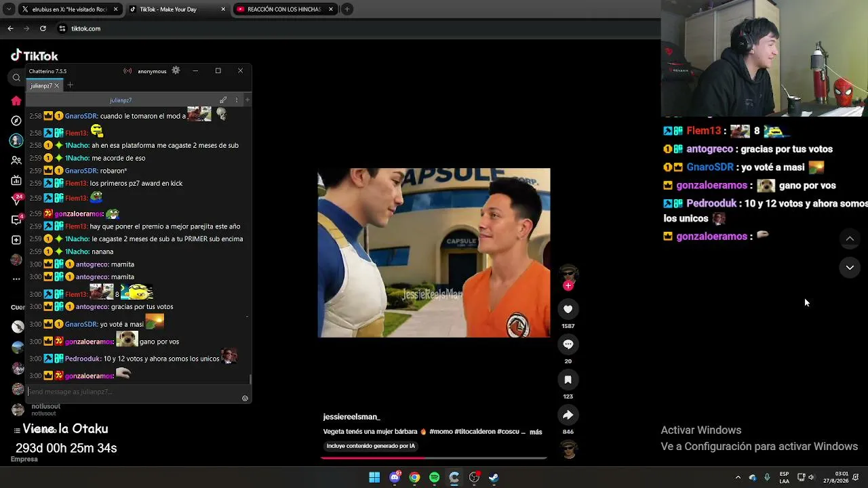Open the TikTok upload plus icon

(16, 240)
